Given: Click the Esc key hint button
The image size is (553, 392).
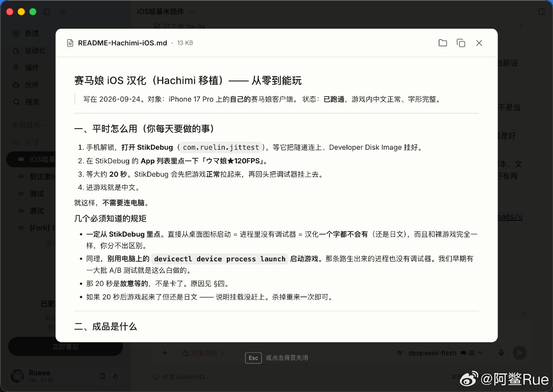Looking at the screenshot, I should pyautogui.click(x=253, y=358).
